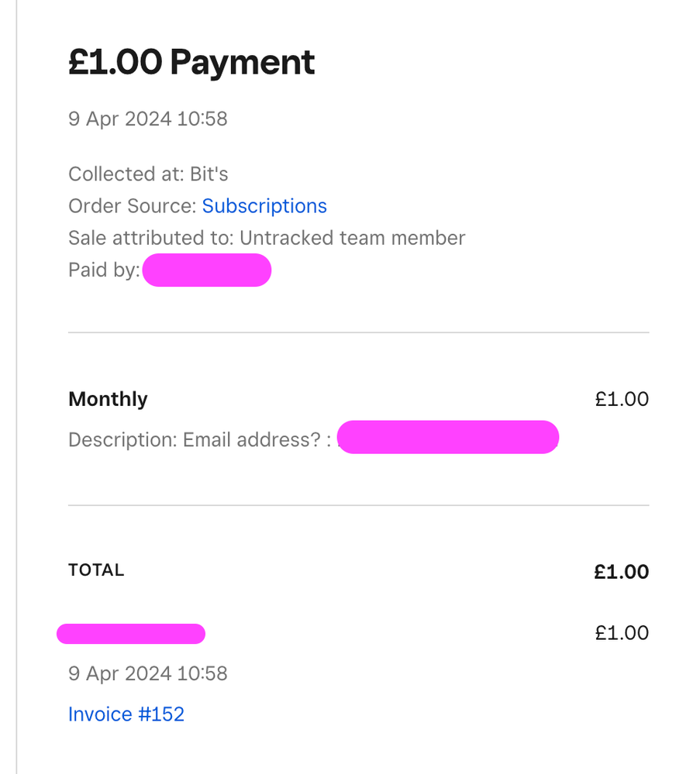Select the Monthly line item
This screenshot has width=700, height=774.
click(108, 399)
